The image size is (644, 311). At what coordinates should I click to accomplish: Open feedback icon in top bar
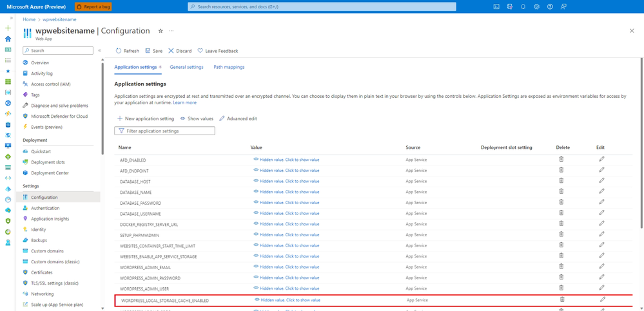tap(563, 6)
